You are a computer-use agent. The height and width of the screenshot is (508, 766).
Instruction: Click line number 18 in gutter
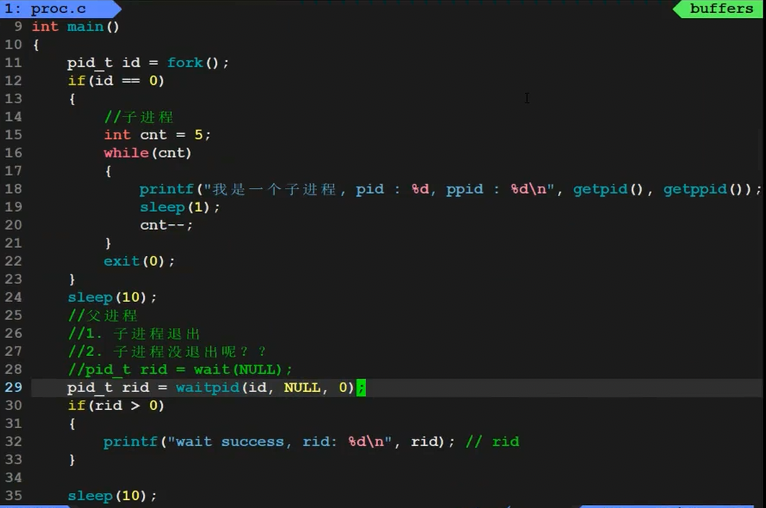pos(14,189)
